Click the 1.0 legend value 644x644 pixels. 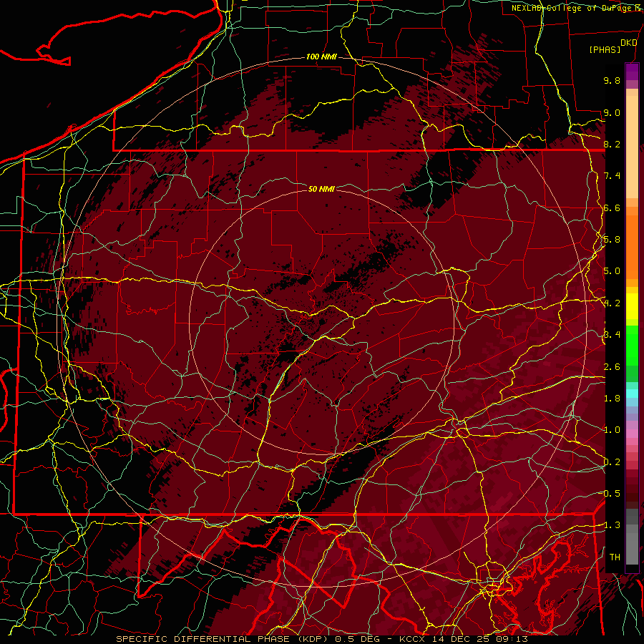612,430
